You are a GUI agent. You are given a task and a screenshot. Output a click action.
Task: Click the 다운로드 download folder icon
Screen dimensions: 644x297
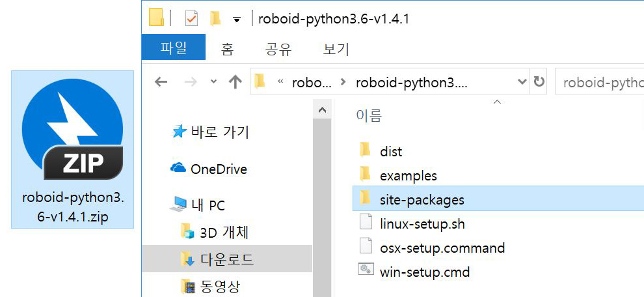[x=188, y=259]
